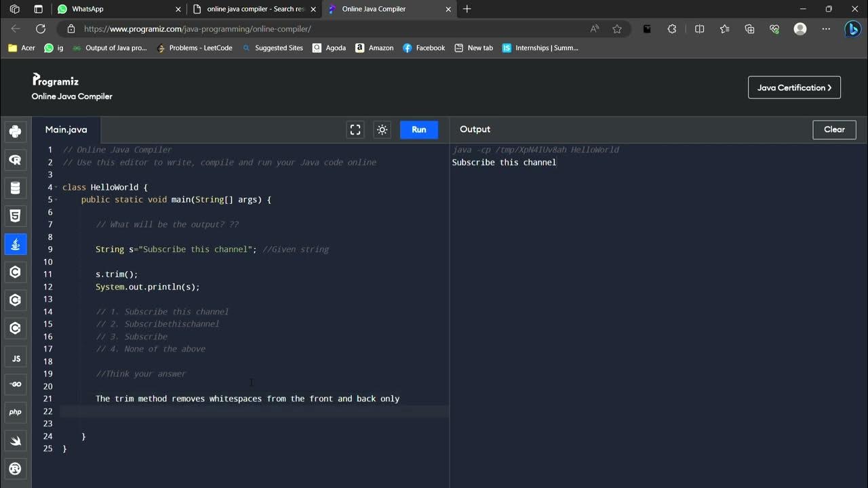The image size is (868, 488).
Task: Click the empty line 22 in editor
Action: pyautogui.click(x=254, y=411)
